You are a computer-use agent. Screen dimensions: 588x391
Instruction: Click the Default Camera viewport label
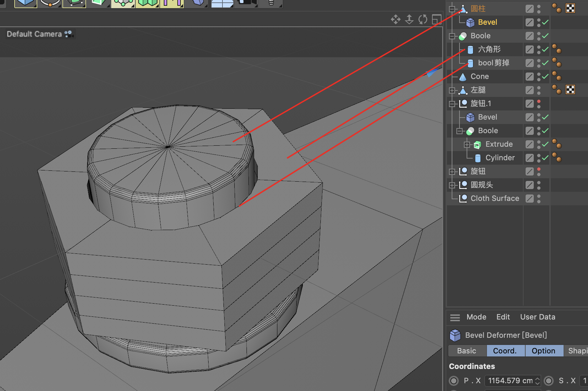(34, 34)
